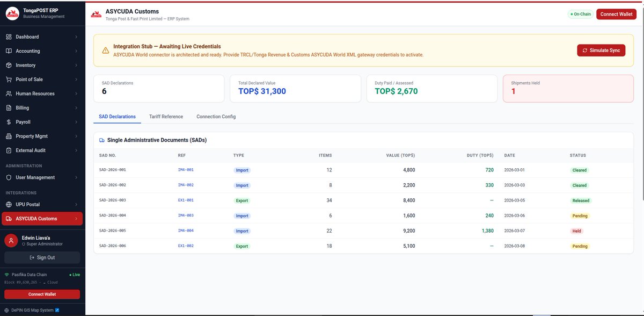Click the Edwin Liava'a user avatar
The width and height of the screenshot is (644, 316).
click(x=11, y=240)
